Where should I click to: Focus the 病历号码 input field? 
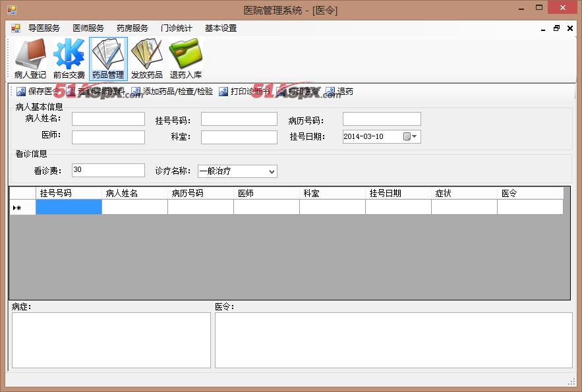[x=382, y=119]
